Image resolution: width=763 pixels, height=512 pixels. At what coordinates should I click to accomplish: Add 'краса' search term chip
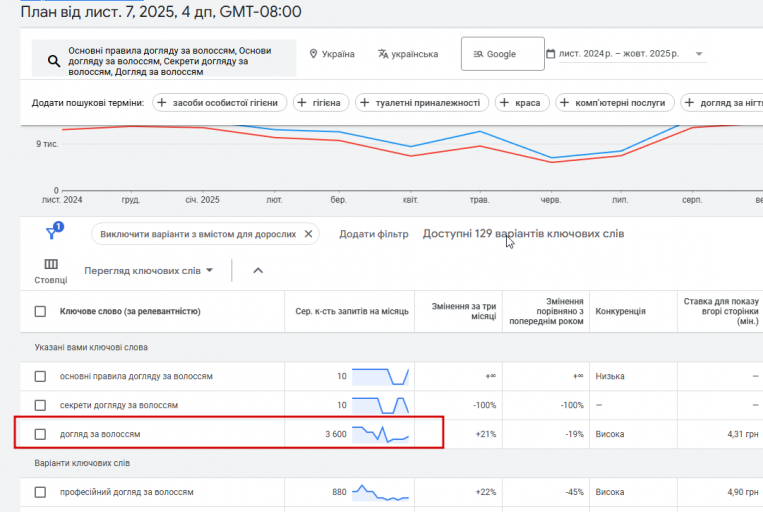point(522,103)
